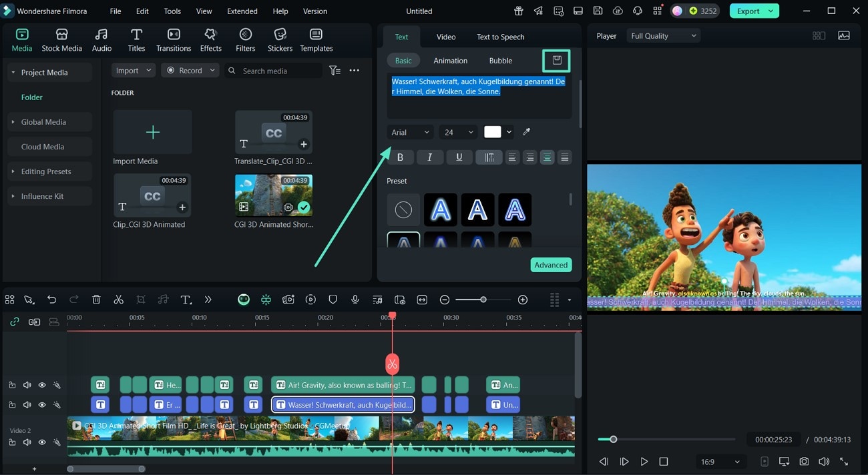Toggle the green auto link icon above tracks
868x475 pixels.
coord(14,322)
